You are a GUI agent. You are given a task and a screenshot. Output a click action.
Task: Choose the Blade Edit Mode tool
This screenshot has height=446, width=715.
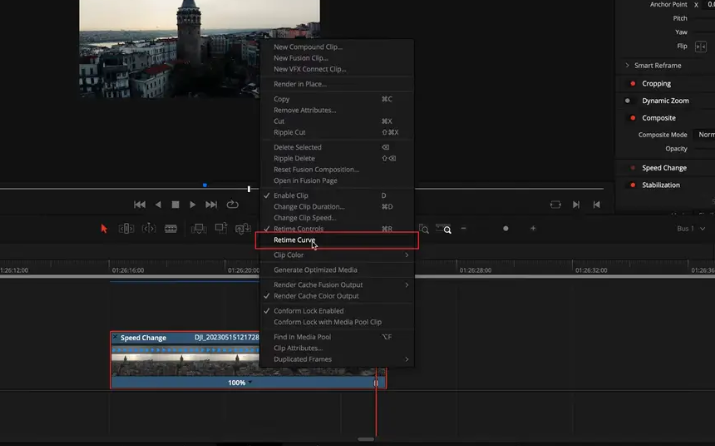171,229
